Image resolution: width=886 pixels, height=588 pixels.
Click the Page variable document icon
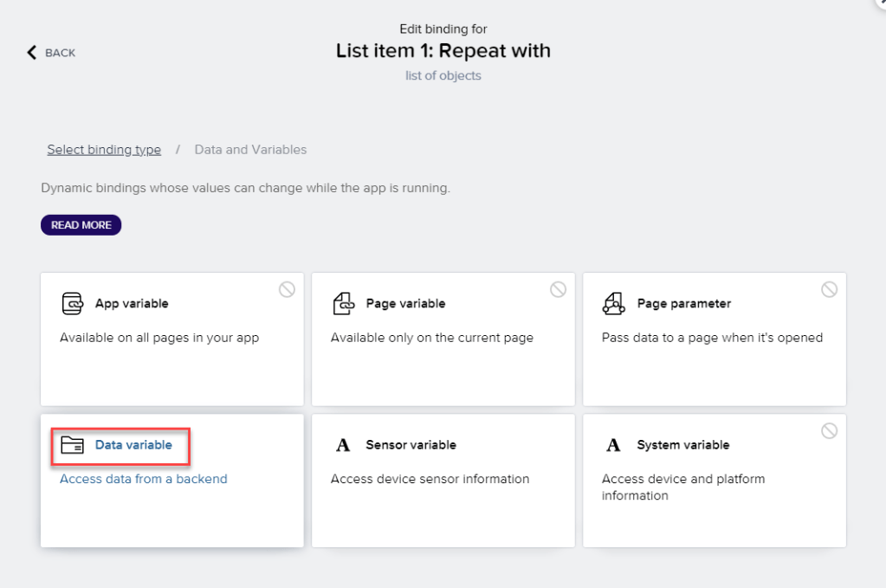coord(343,304)
